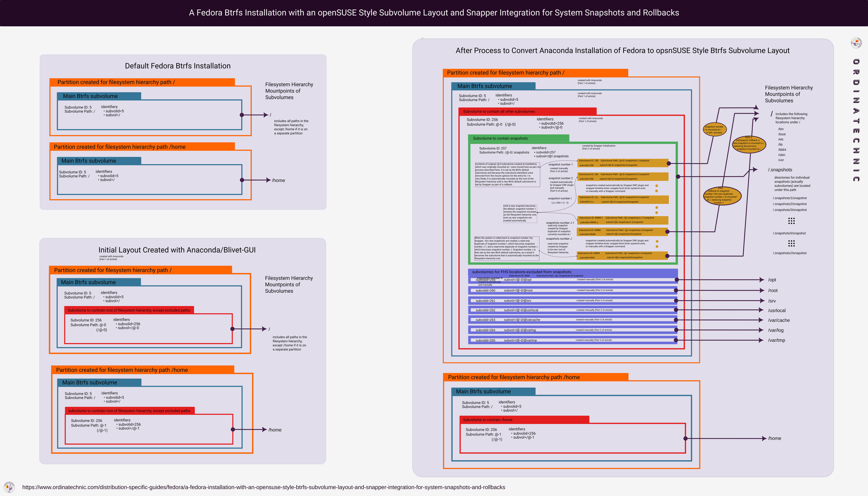Image resolution: width=868 pixels, height=496 pixels.
Task: Click the purple 'subvolumes for FHS locations excluded from snapshots' bar
Action: tap(573, 272)
